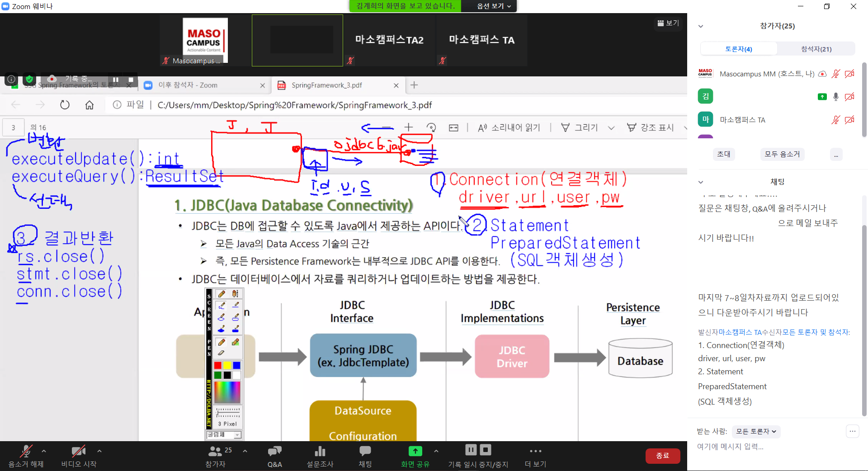Click the red End (종료) button
This screenshot has height=471, width=868.
point(662,456)
